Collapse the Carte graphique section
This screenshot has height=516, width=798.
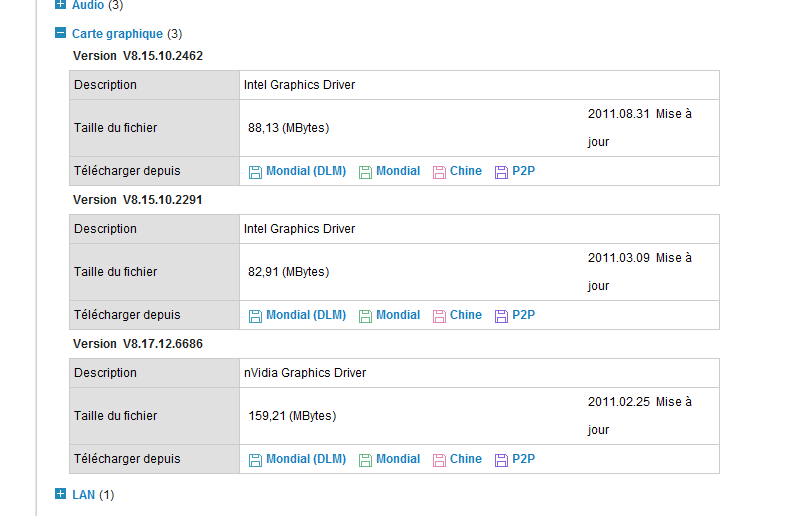(x=61, y=34)
